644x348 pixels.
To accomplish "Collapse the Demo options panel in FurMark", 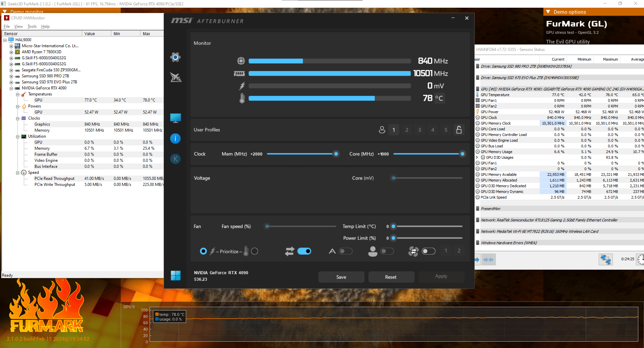I will [548, 12].
